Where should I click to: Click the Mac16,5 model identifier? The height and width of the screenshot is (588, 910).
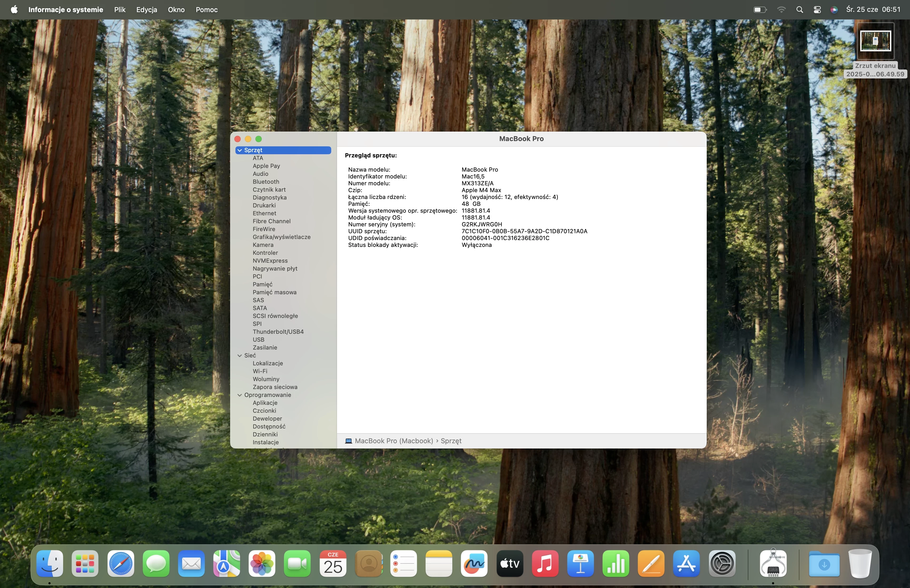click(473, 176)
